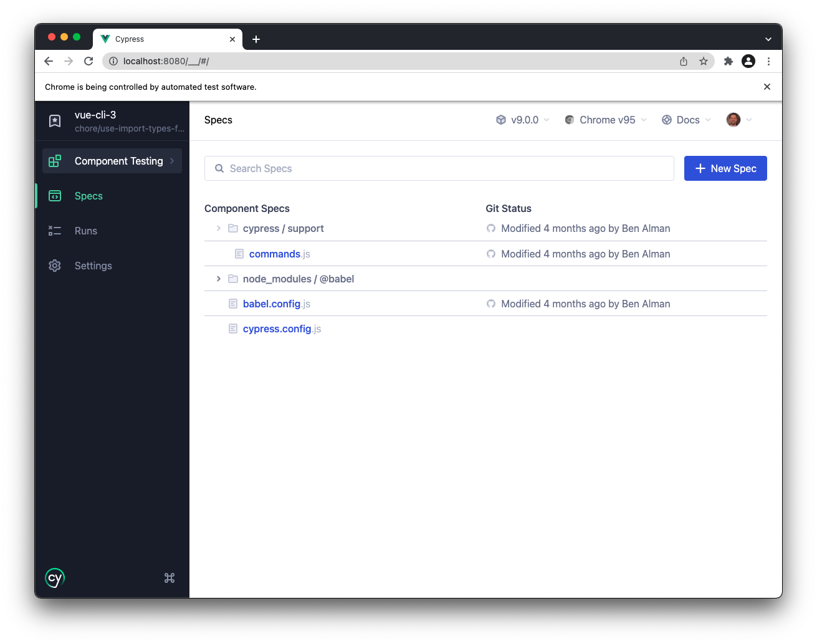This screenshot has width=817, height=644.
Task: Open the Chrome profile icon
Action: [748, 61]
